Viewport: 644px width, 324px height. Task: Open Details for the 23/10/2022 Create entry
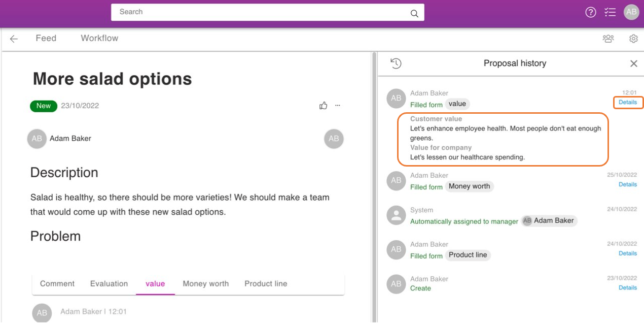point(628,287)
